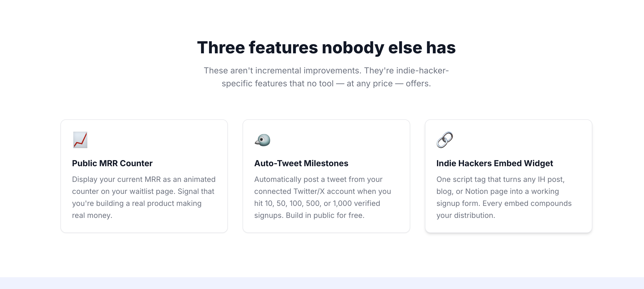Click 'Automatically post a tweet' description line
The image size is (644, 289).
pos(318,179)
